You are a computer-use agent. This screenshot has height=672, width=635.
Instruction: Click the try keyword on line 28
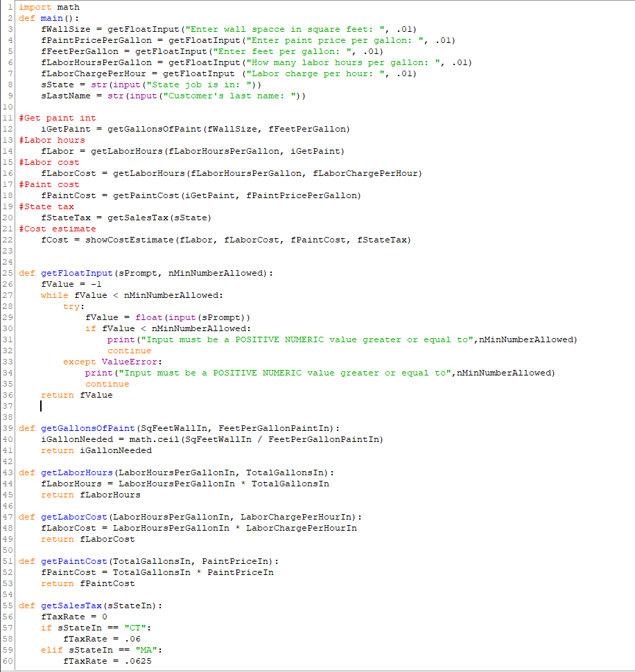point(71,306)
